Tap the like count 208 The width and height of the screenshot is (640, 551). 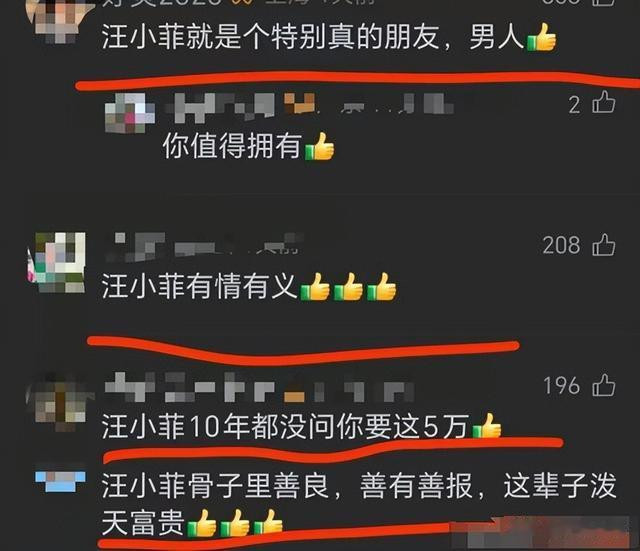coord(561,245)
